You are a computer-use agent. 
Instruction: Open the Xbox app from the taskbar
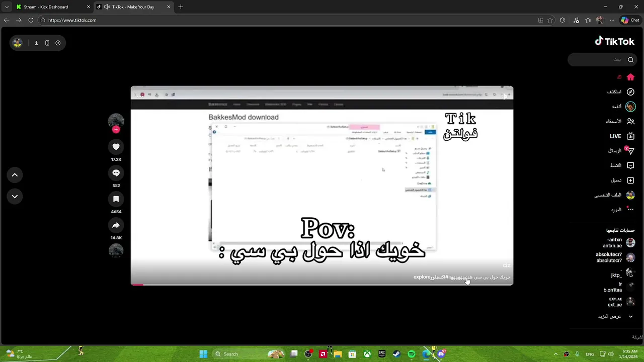pos(367,354)
